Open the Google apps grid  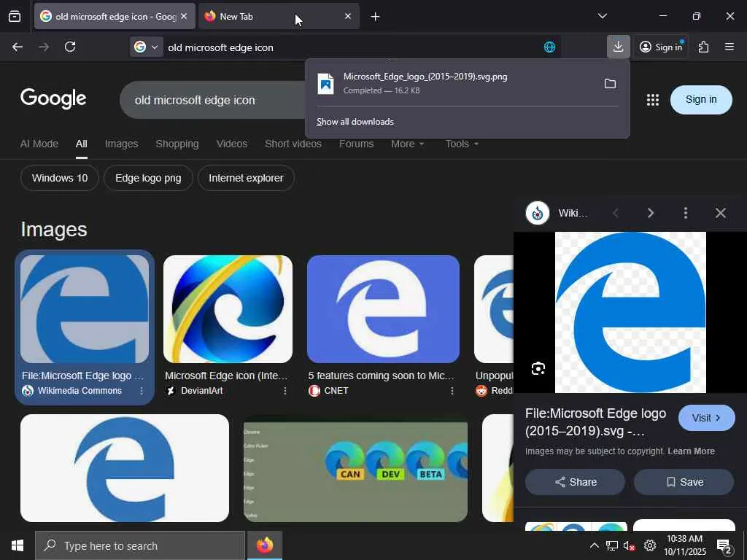[653, 99]
